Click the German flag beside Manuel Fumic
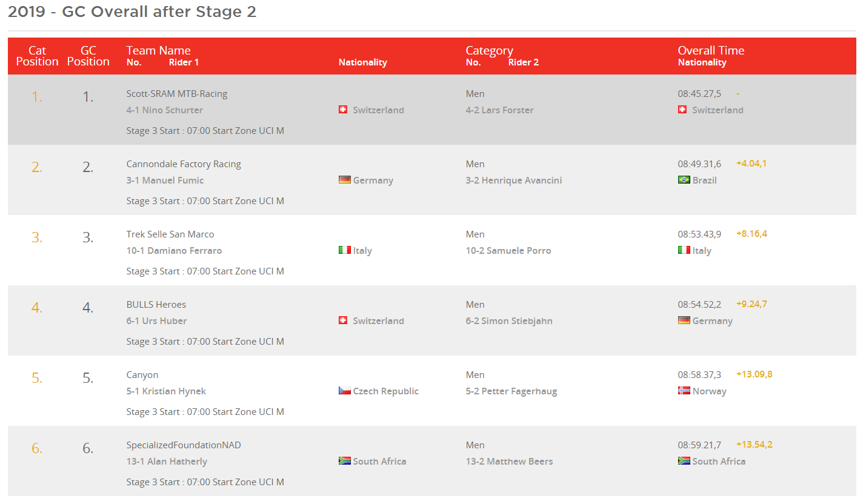 (x=344, y=180)
